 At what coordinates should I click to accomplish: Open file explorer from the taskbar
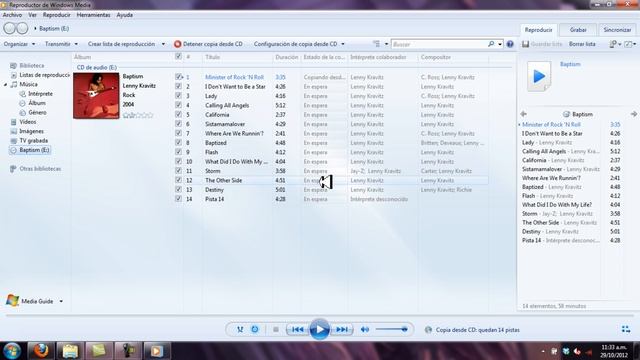(70, 351)
